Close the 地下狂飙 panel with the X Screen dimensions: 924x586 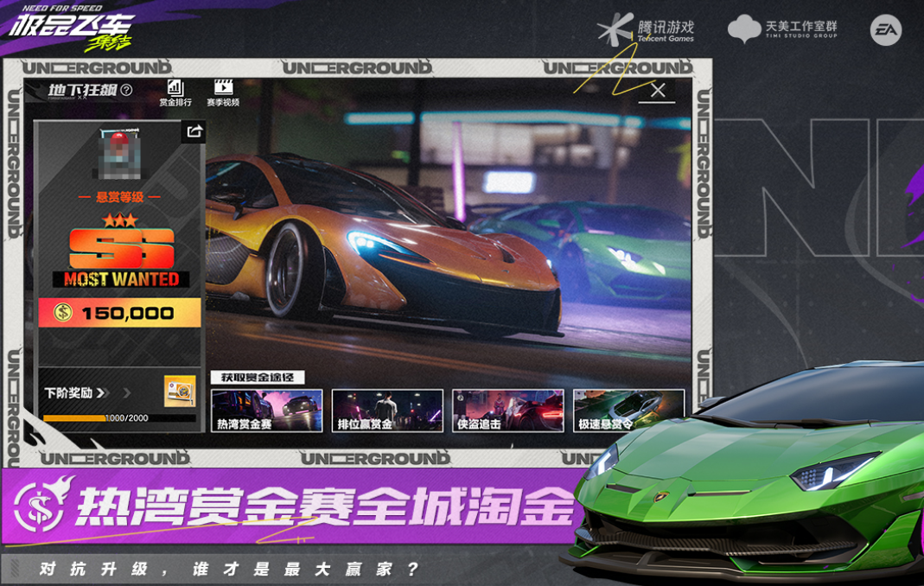tap(658, 90)
